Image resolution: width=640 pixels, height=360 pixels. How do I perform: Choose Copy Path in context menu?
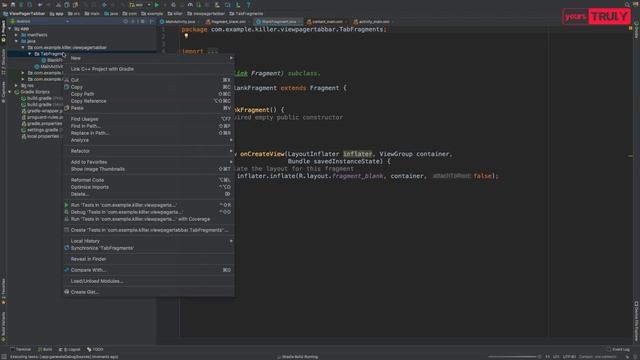point(149,94)
